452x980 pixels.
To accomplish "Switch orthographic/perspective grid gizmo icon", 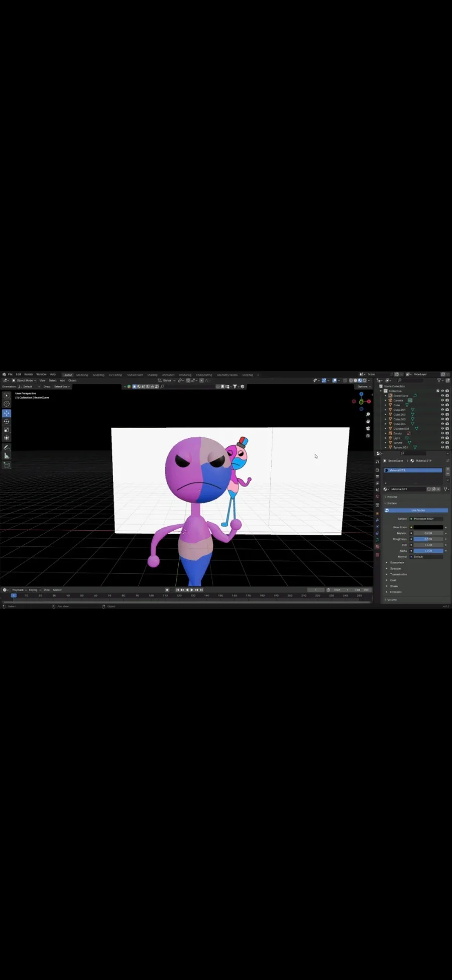I will (x=368, y=435).
